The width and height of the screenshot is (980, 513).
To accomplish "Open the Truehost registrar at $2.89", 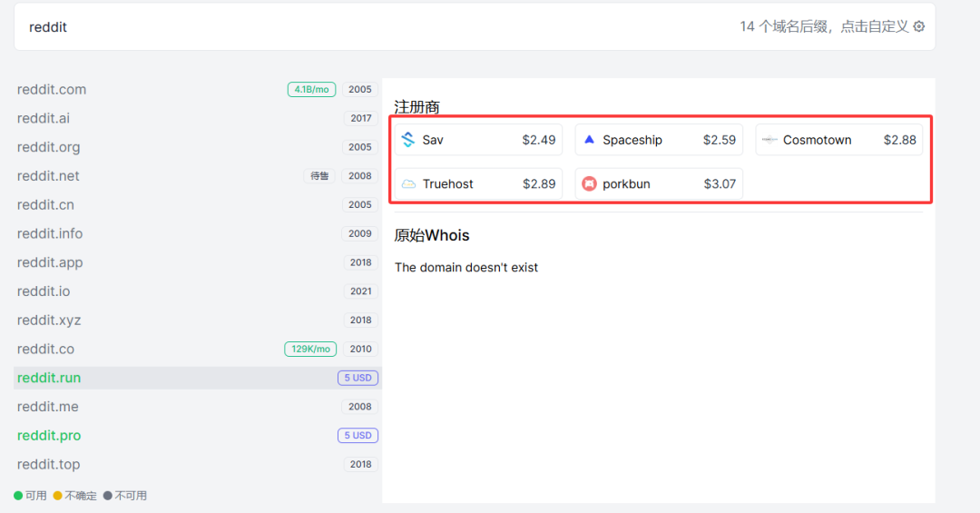I will 479,184.
